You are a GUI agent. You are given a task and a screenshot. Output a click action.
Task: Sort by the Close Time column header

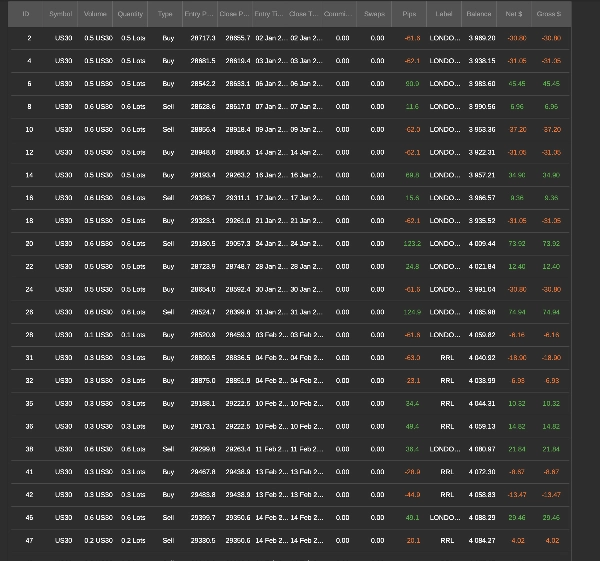pyautogui.click(x=304, y=14)
